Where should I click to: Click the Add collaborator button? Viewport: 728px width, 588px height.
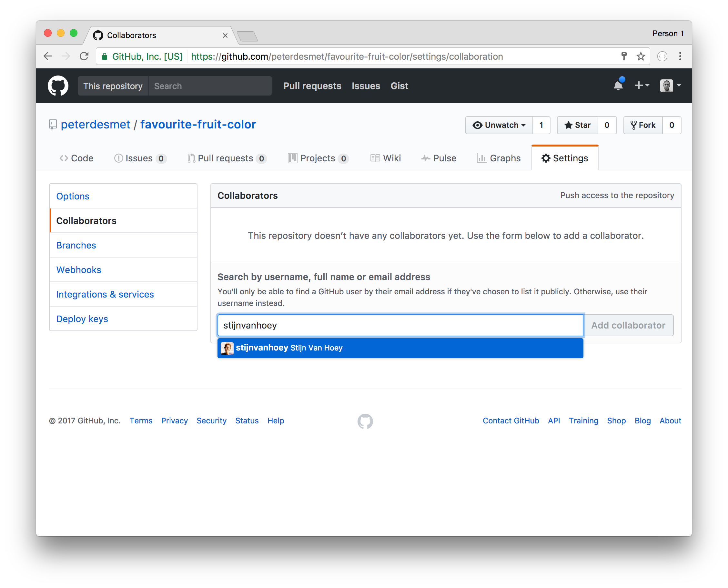tap(629, 325)
